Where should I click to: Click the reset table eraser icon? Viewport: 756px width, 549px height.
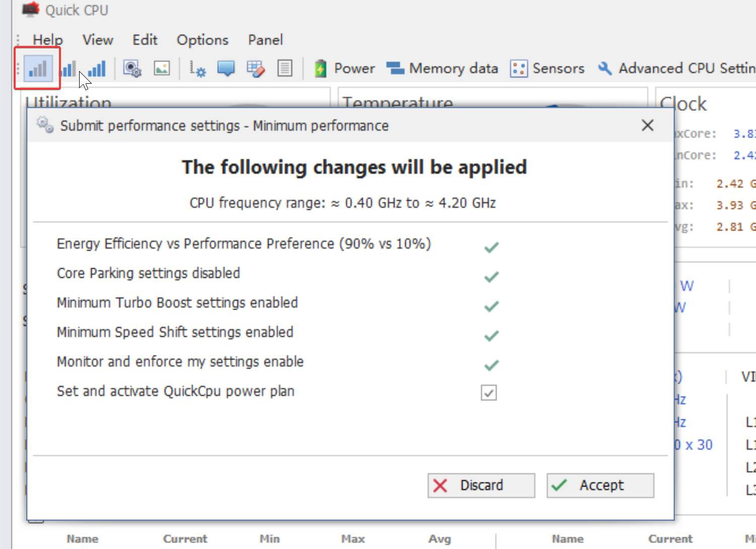point(256,69)
